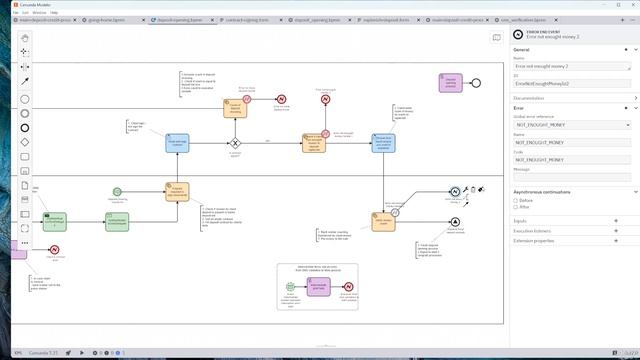Image resolution: width=640 pixels, height=360 pixels.
Task: Select the X exclusive gateway on canvas
Action: point(235,143)
